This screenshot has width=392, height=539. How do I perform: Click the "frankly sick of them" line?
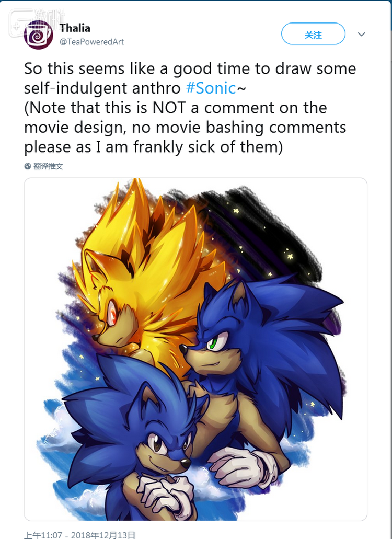click(x=153, y=147)
